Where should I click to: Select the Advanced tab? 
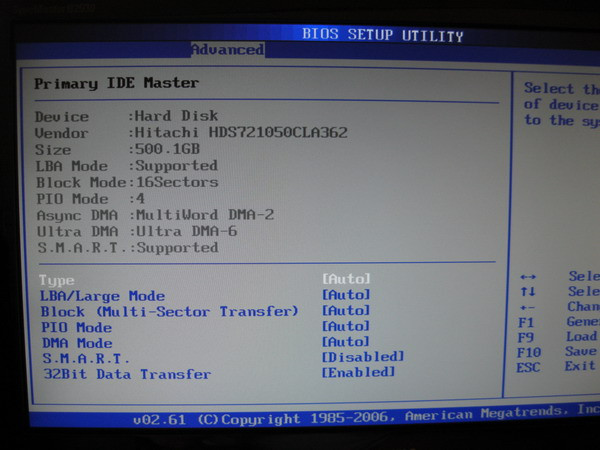point(227,50)
